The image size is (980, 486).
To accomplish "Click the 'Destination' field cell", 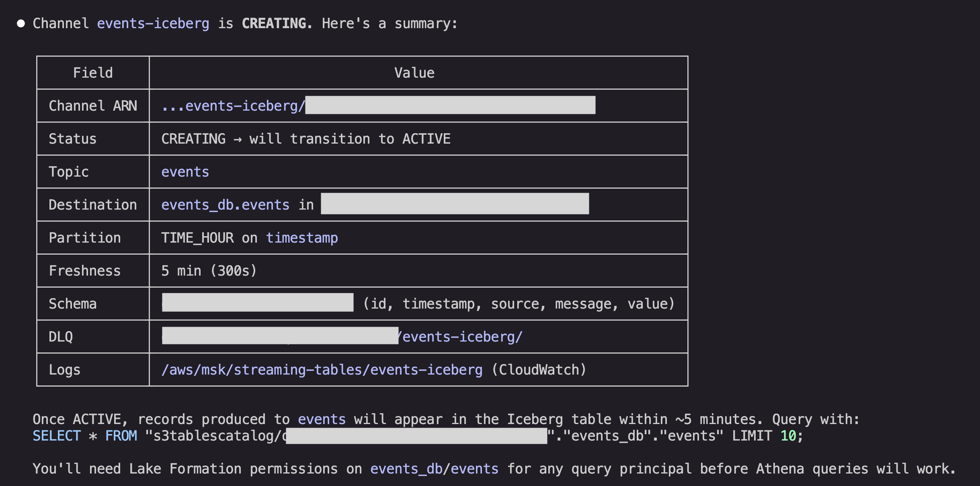I will [93, 205].
